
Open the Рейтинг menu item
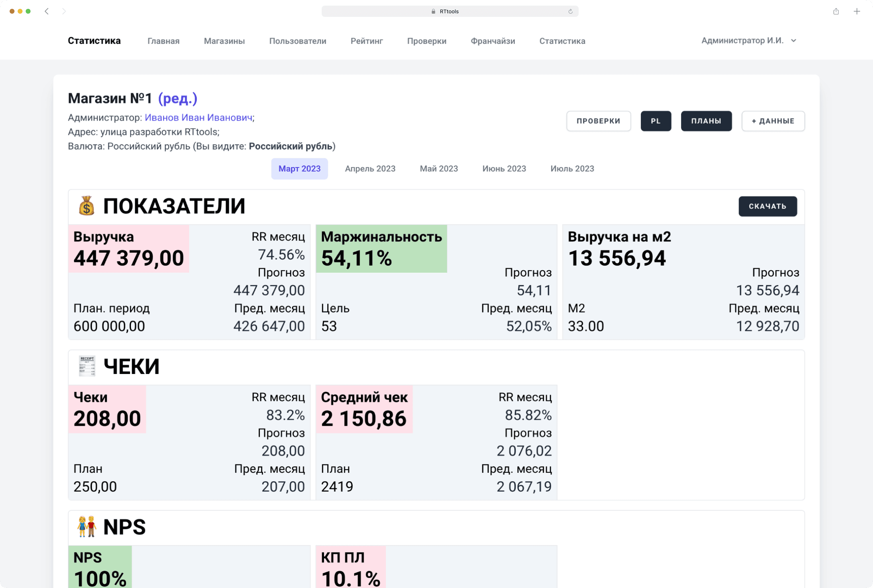click(367, 41)
